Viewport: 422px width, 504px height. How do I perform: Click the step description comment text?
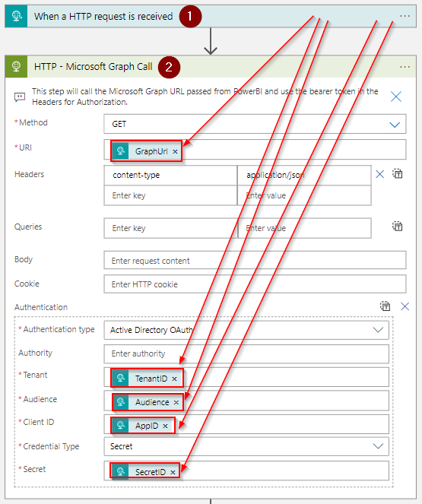click(x=205, y=97)
